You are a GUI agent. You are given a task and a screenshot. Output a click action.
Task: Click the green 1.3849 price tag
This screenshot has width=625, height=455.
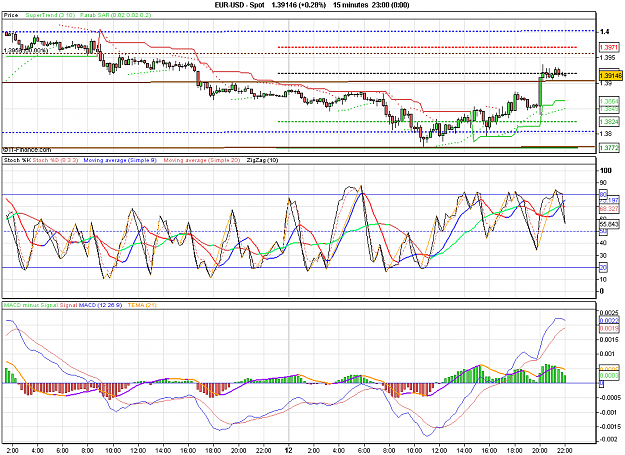[x=609, y=109]
